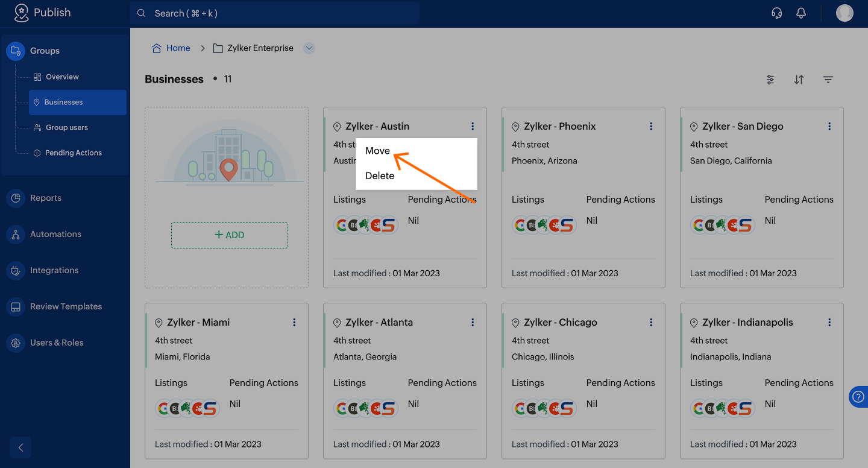
Task: Click the + ADD business button
Action: pos(230,235)
